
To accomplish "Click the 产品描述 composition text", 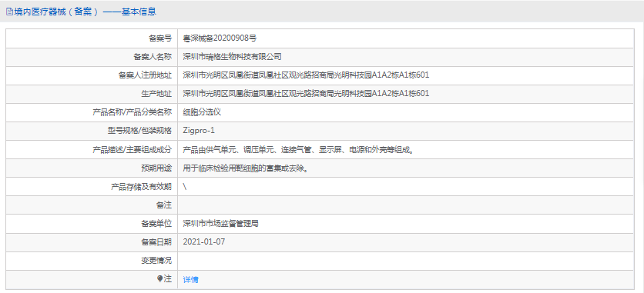I will tap(298, 149).
